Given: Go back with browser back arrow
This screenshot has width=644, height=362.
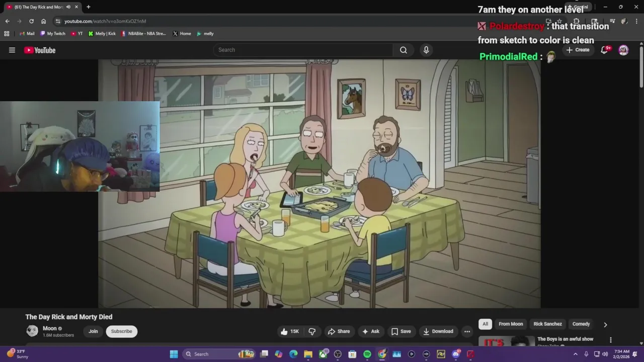Looking at the screenshot, I should (7, 21).
